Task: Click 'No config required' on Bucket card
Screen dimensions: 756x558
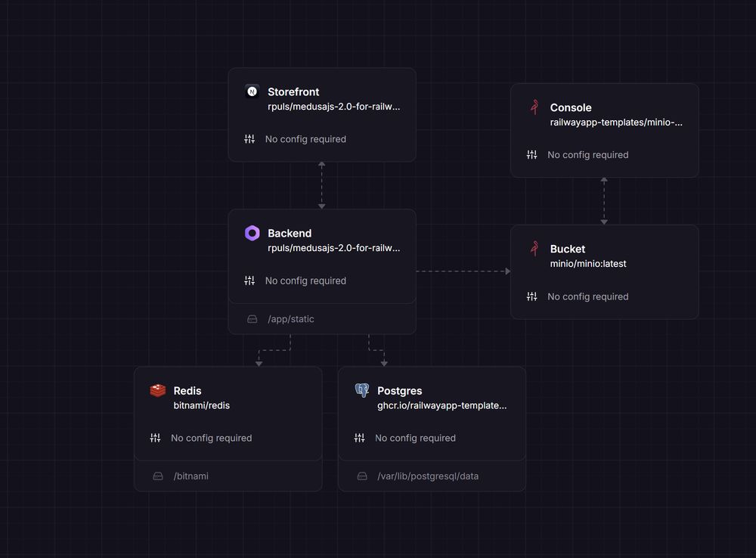Action: click(587, 296)
